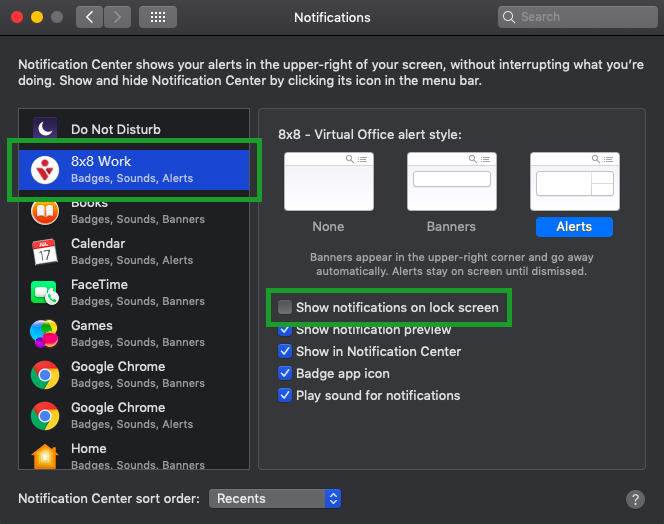This screenshot has width=664, height=524.
Task: Focus the Search field
Action: (578, 17)
